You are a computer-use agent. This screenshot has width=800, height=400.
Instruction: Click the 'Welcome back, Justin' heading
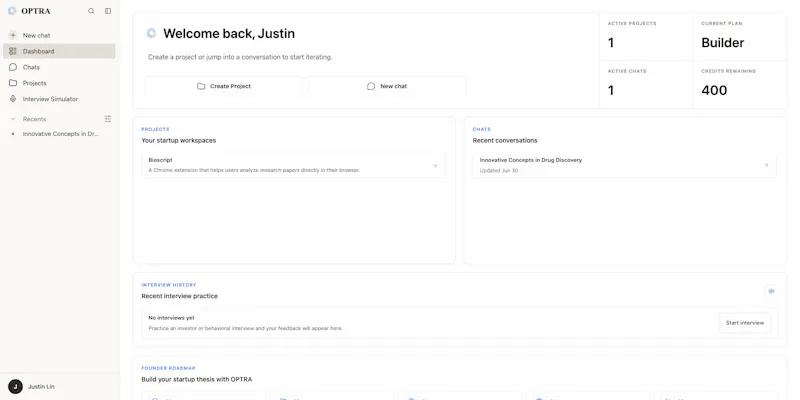point(229,34)
